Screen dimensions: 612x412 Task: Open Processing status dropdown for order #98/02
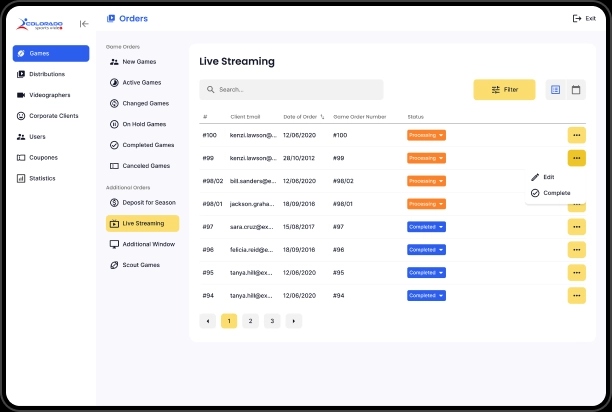click(x=426, y=181)
